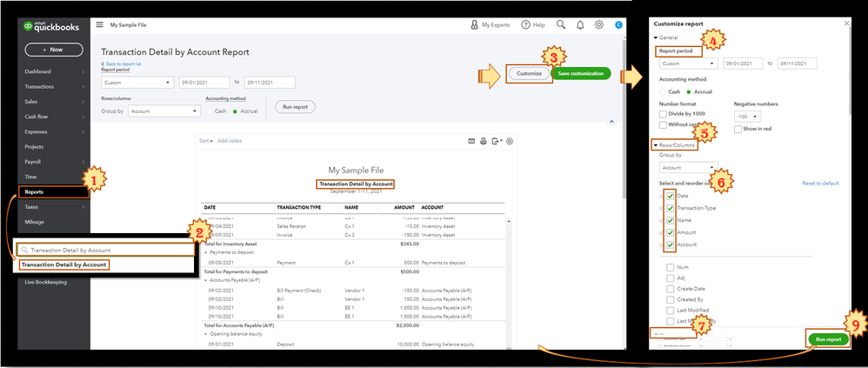The image size is (868, 368).
Task: Open the negative numbers -100 dropdown
Action: (x=747, y=117)
